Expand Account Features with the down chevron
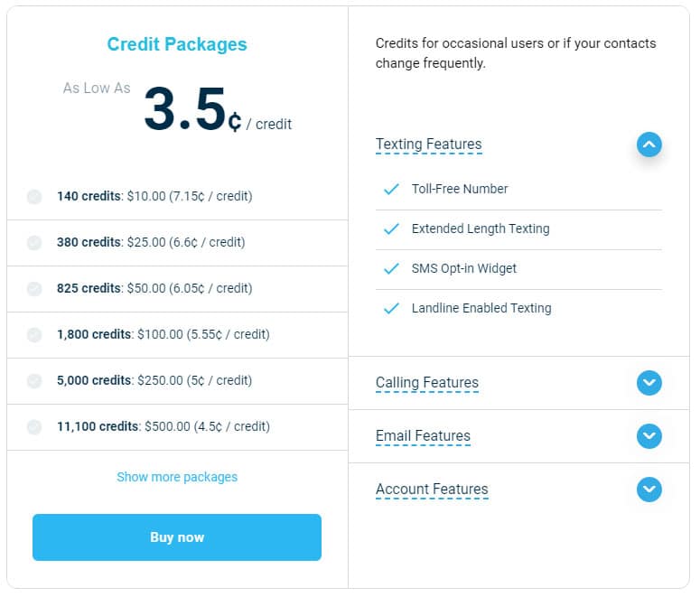Screen dimensions: 700x597 [x=649, y=490]
